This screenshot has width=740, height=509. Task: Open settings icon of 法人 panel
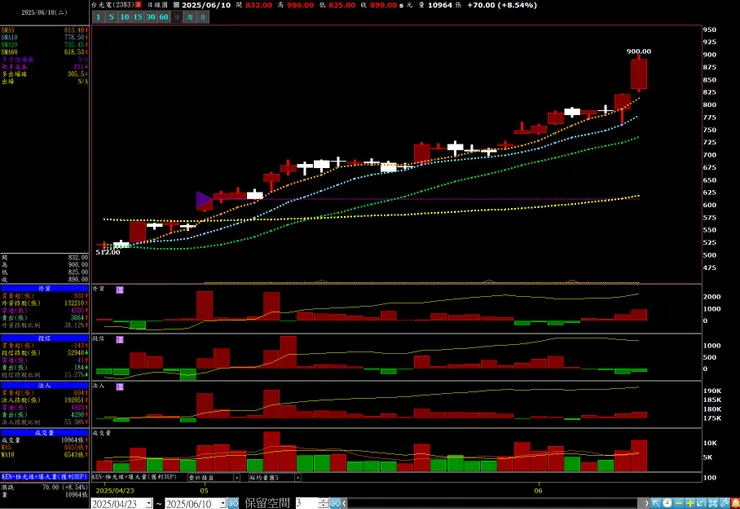(120, 387)
